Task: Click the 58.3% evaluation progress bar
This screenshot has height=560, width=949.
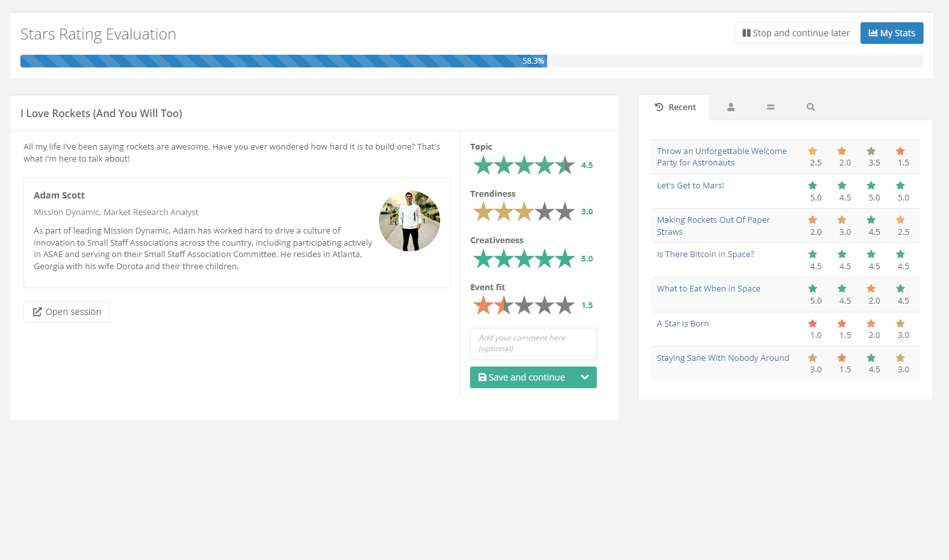Action: click(x=283, y=61)
